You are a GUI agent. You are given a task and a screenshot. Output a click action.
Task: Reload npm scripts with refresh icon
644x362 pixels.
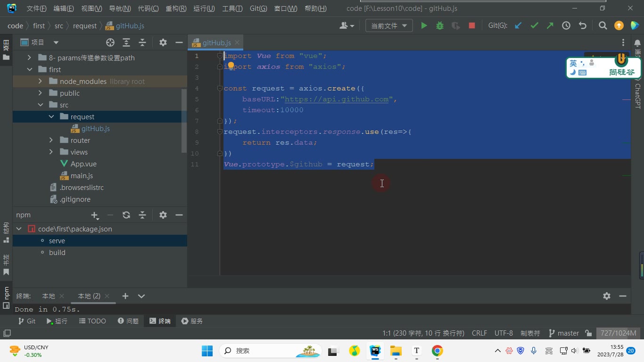point(126,215)
